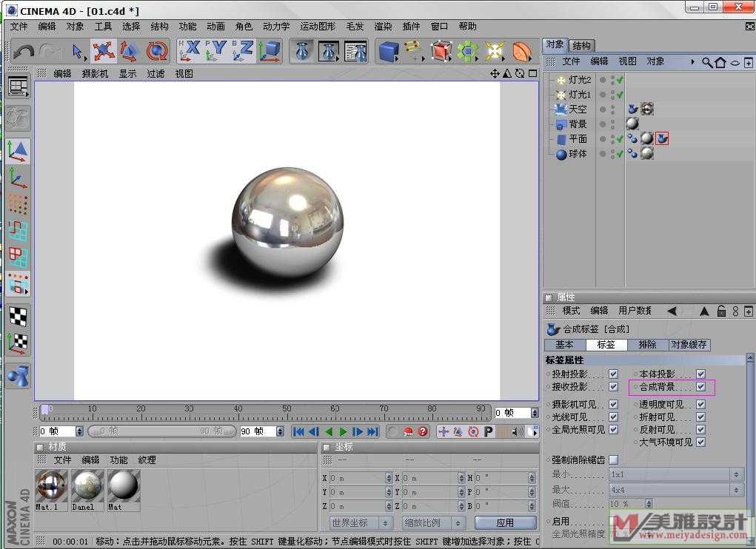Uncheck the 接收投影 checkbox

[x=613, y=387]
